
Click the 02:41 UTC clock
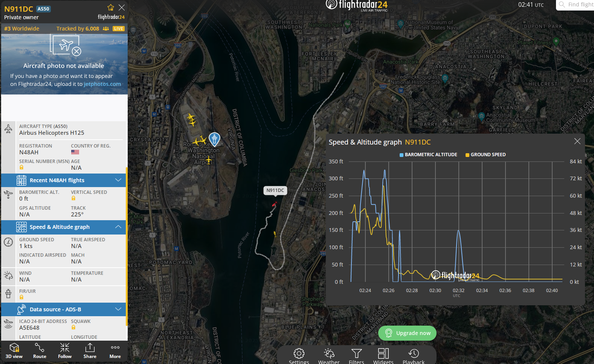click(531, 5)
